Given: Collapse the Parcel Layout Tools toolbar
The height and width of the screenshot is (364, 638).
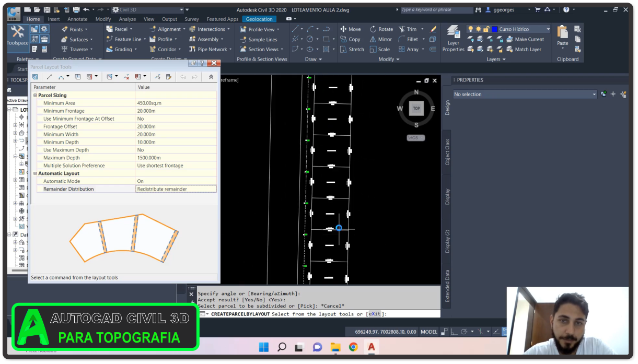Looking at the screenshot, I should click(x=211, y=77).
